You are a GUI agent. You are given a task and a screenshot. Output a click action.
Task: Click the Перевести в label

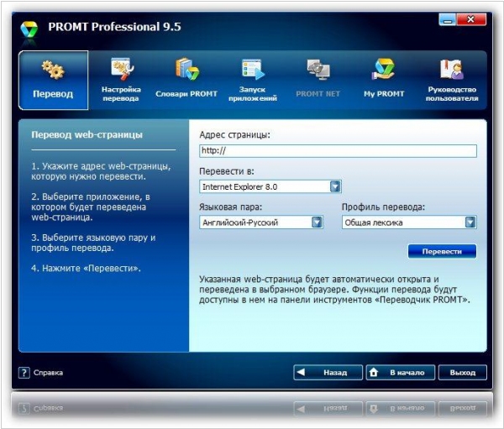click(227, 171)
